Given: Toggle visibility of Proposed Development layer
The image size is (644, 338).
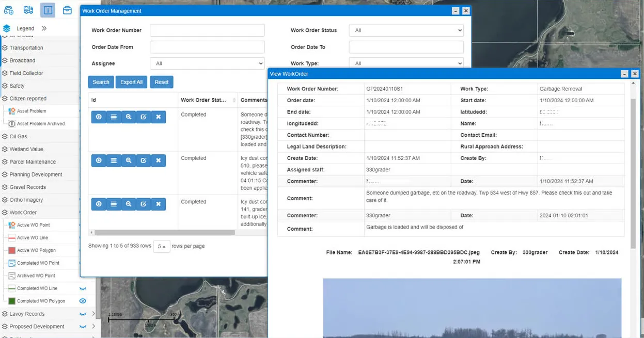Looking at the screenshot, I should coord(83,327).
